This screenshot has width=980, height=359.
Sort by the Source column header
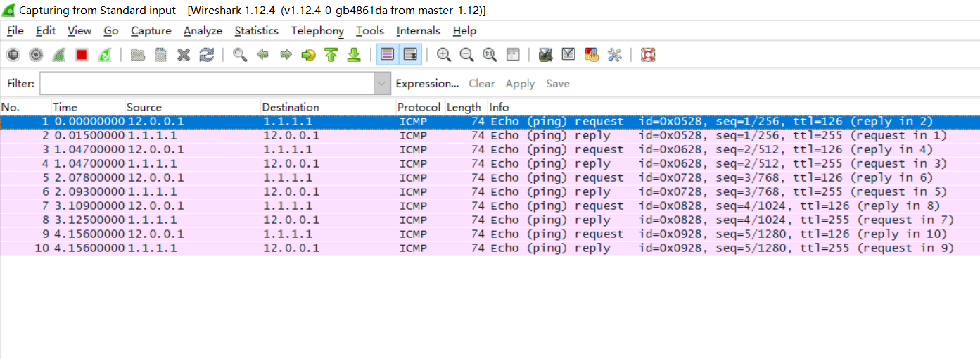pyautogui.click(x=193, y=107)
